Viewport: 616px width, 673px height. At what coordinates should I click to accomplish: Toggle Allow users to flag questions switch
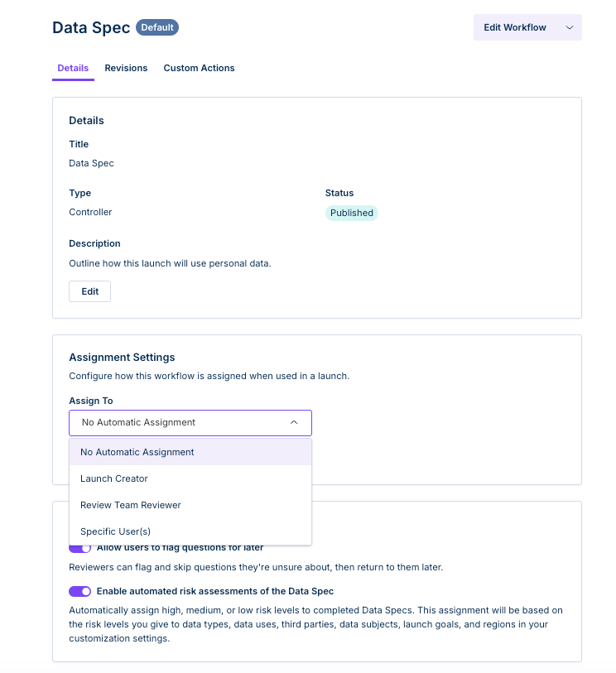[x=79, y=549]
